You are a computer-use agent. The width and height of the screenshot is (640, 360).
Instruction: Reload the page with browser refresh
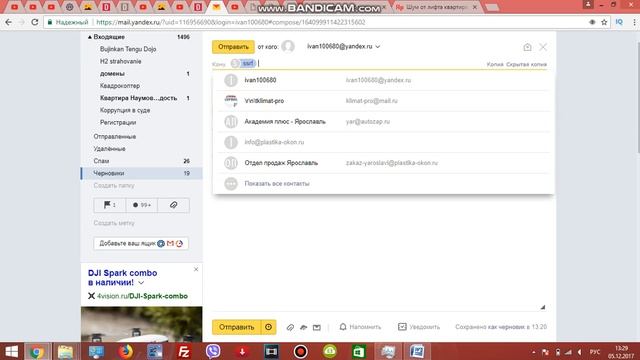[x=35, y=22]
